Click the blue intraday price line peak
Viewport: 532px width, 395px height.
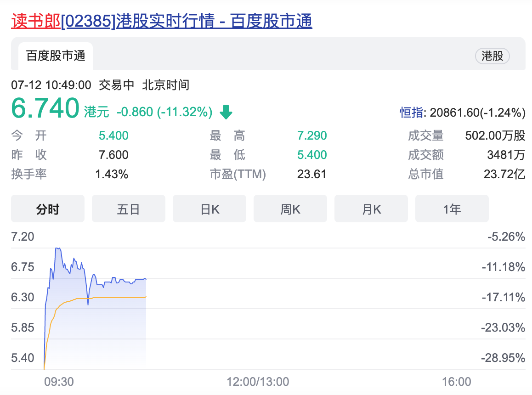point(58,249)
